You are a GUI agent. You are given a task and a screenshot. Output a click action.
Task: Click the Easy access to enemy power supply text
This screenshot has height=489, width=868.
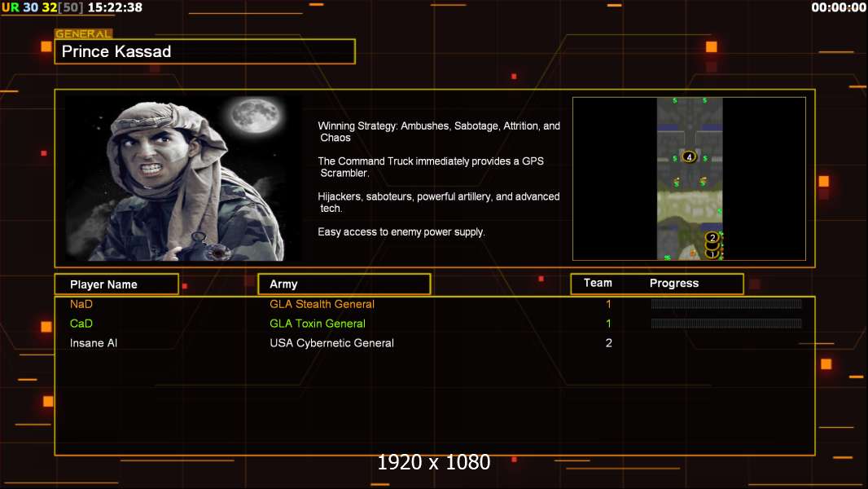(401, 232)
